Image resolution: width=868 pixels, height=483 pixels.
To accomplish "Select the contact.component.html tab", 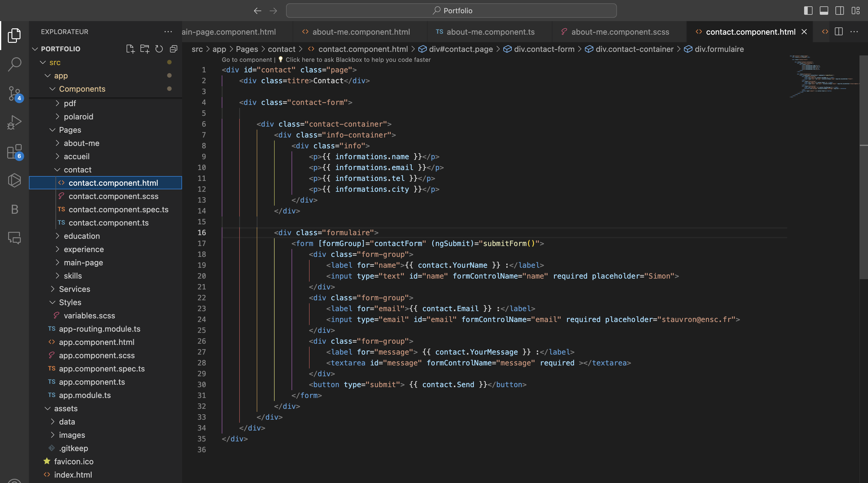I will pyautogui.click(x=750, y=32).
